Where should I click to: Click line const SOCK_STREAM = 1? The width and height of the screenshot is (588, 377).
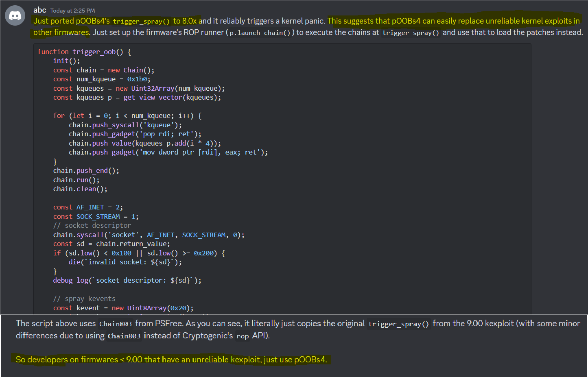pos(96,216)
